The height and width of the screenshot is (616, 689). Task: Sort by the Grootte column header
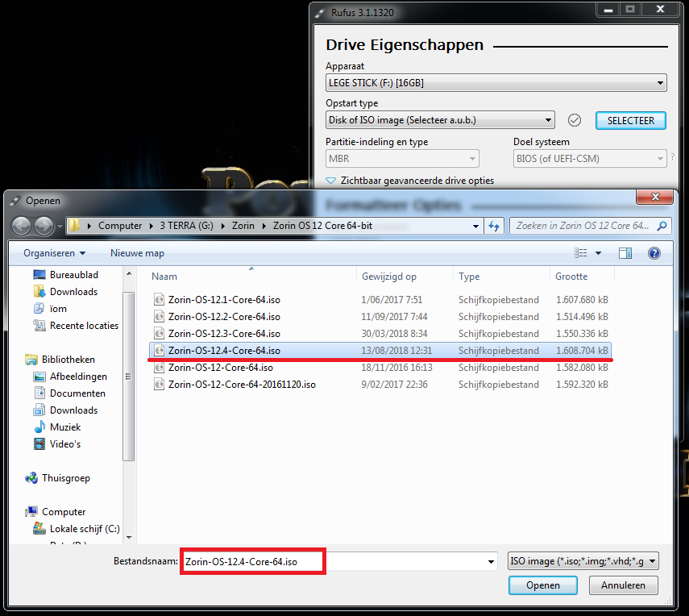pyautogui.click(x=571, y=277)
